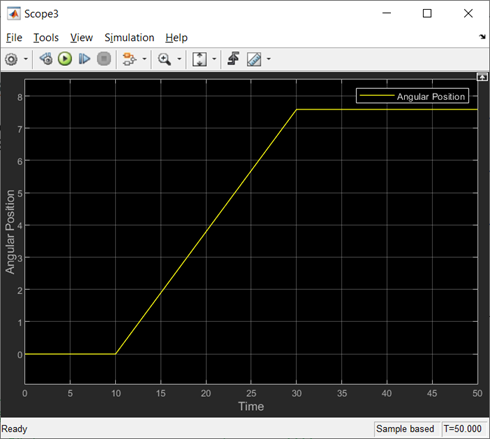Click the dock toolbar arrow at right

point(482,37)
